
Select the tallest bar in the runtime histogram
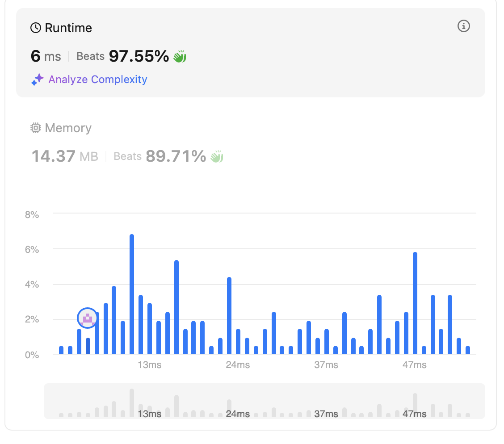(x=132, y=295)
